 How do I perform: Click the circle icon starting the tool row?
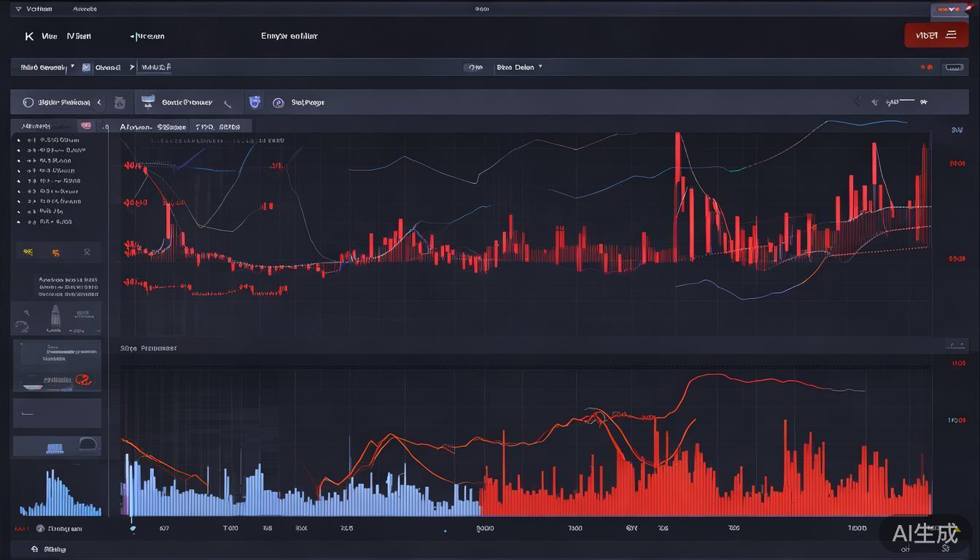coord(28,103)
